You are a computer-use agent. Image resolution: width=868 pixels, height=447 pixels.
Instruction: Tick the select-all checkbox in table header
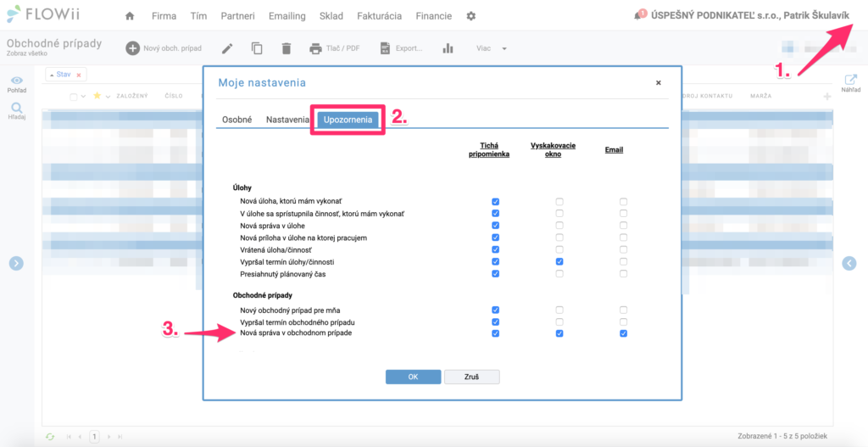(74, 97)
